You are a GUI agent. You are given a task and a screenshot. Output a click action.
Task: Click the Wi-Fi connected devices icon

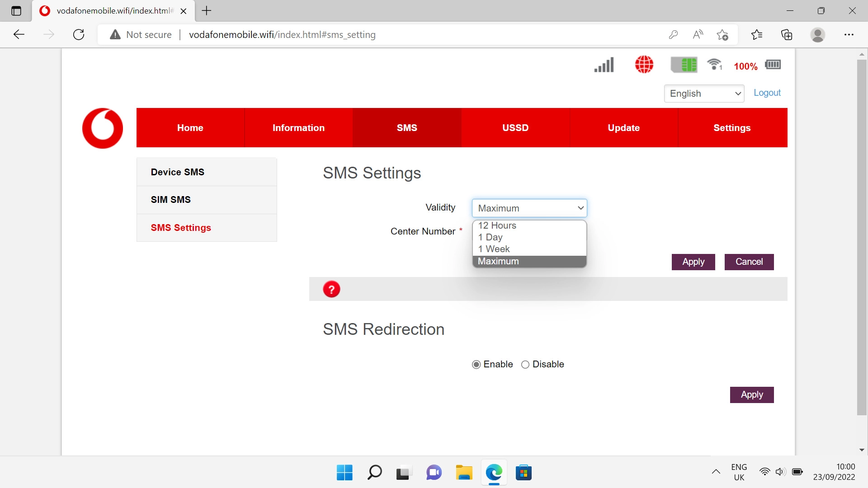point(714,65)
